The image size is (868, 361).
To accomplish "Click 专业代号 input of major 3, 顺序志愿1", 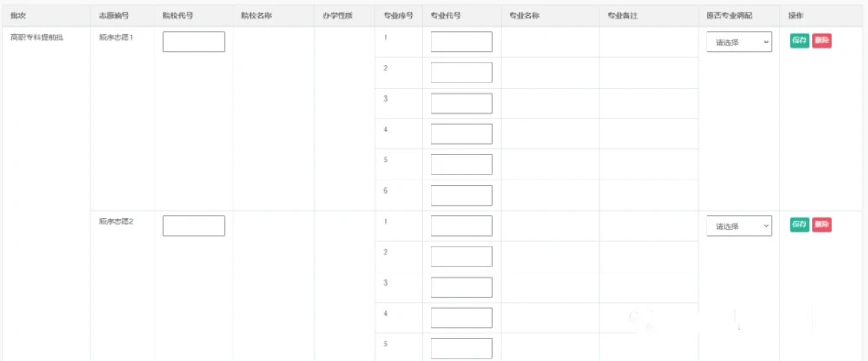I will 461,103.
